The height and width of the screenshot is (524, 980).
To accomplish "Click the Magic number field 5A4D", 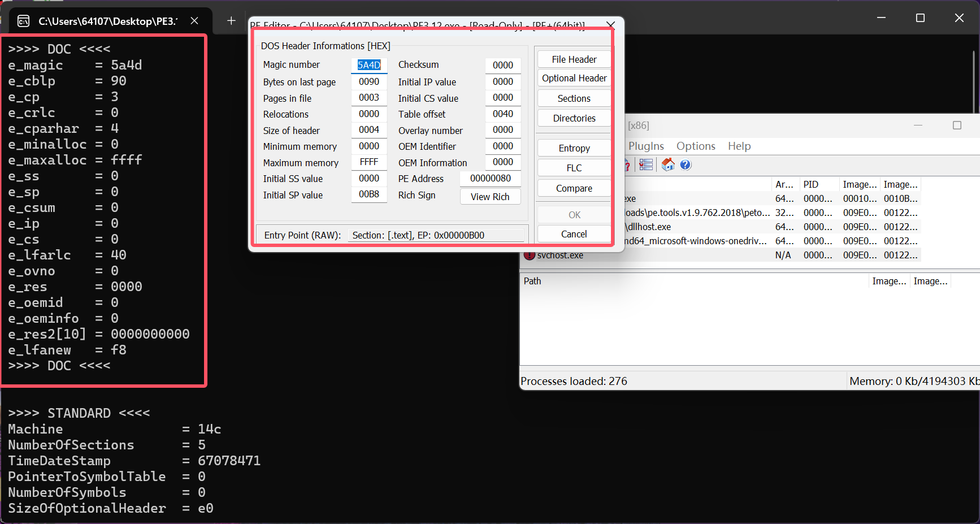I will [x=369, y=65].
